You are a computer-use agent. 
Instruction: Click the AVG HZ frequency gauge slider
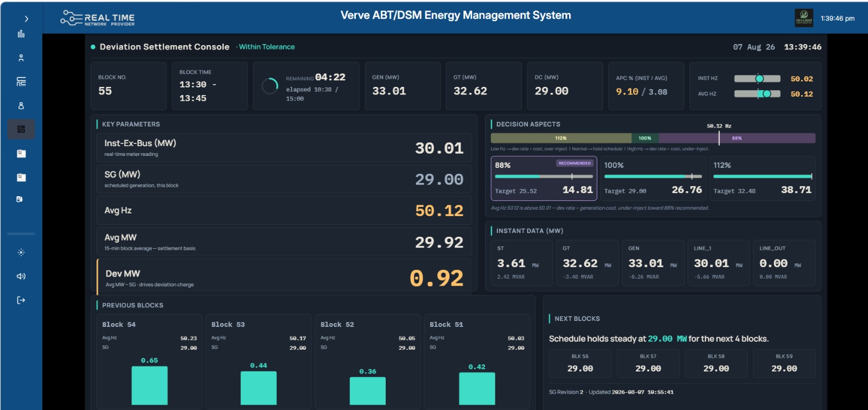[757, 94]
